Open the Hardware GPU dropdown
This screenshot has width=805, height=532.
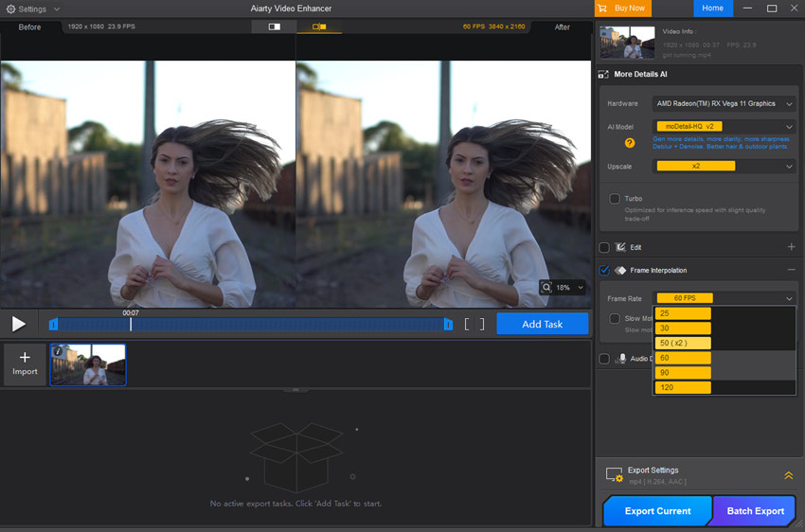(724, 103)
